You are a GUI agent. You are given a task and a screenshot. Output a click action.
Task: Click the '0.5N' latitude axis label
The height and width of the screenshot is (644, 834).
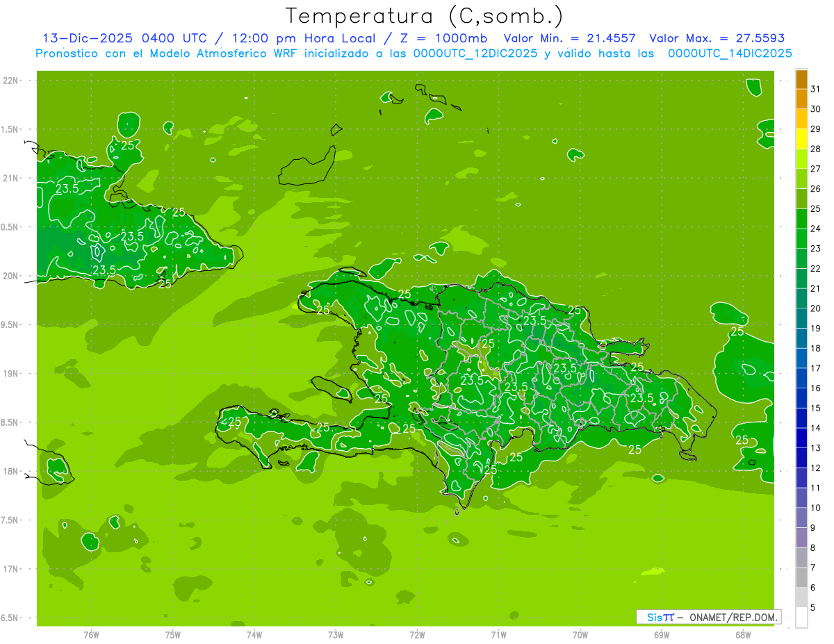(x=10, y=227)
